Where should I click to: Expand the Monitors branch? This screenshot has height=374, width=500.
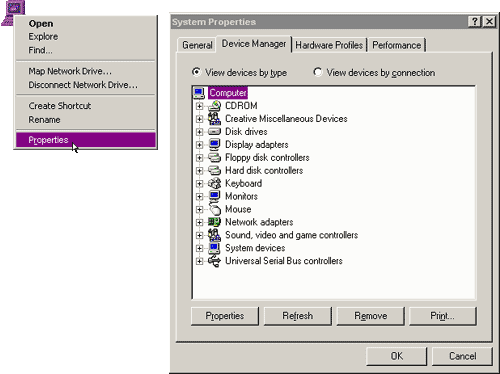pyautogui.click(x=199, y=197)
